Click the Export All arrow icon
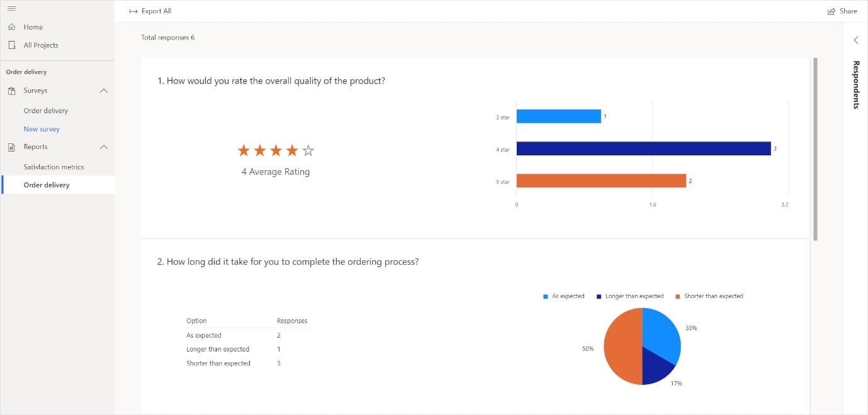This screenshot has width=868, height=415. point(133,11)
